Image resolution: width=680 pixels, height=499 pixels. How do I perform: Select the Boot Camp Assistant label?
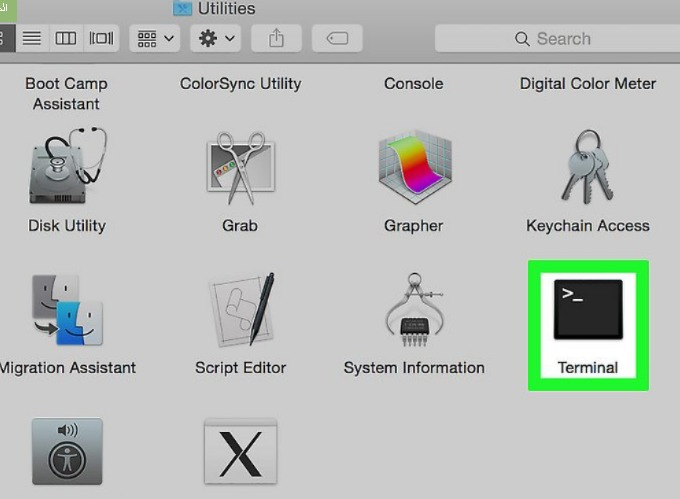(66, 94)
